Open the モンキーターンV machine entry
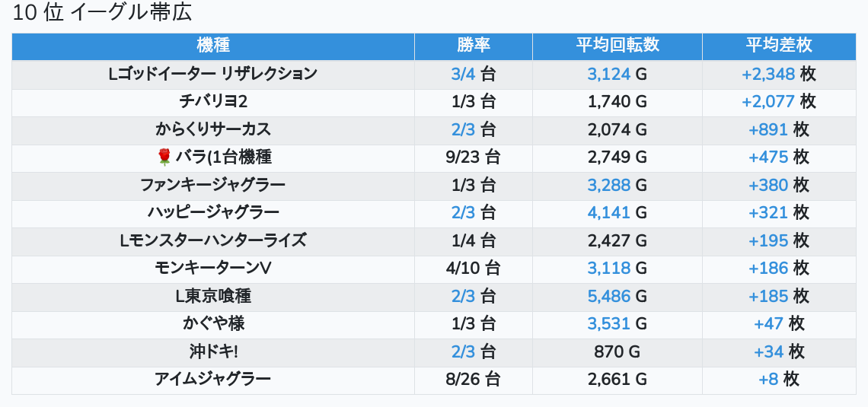 click(x=213, y=268)
